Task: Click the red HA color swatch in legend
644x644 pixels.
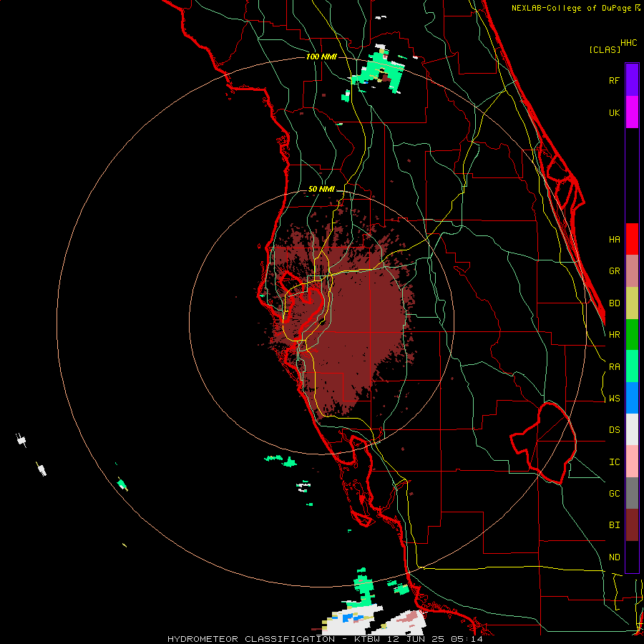Action: (x=632, y=239)
